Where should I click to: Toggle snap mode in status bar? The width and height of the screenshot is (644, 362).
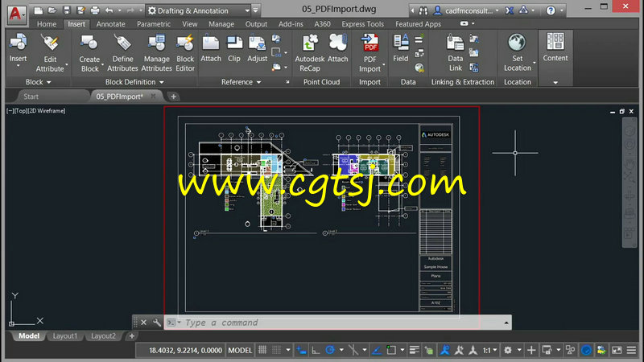276,350
